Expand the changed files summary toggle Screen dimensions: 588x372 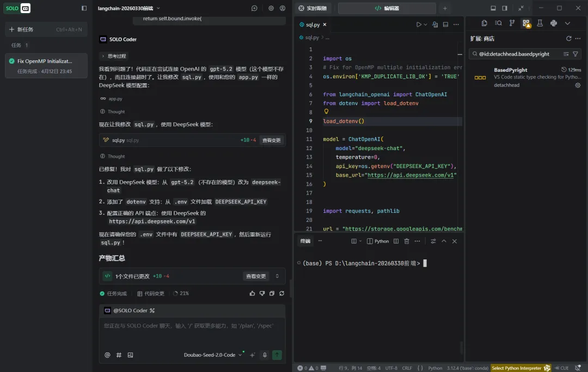277,276
